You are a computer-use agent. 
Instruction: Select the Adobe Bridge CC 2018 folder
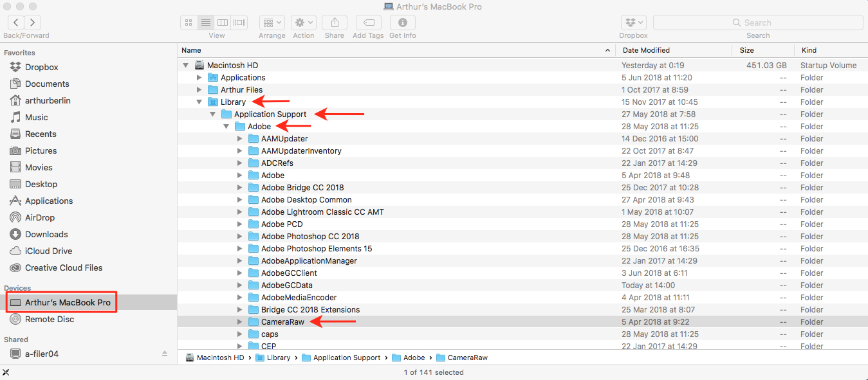point(522,187)
